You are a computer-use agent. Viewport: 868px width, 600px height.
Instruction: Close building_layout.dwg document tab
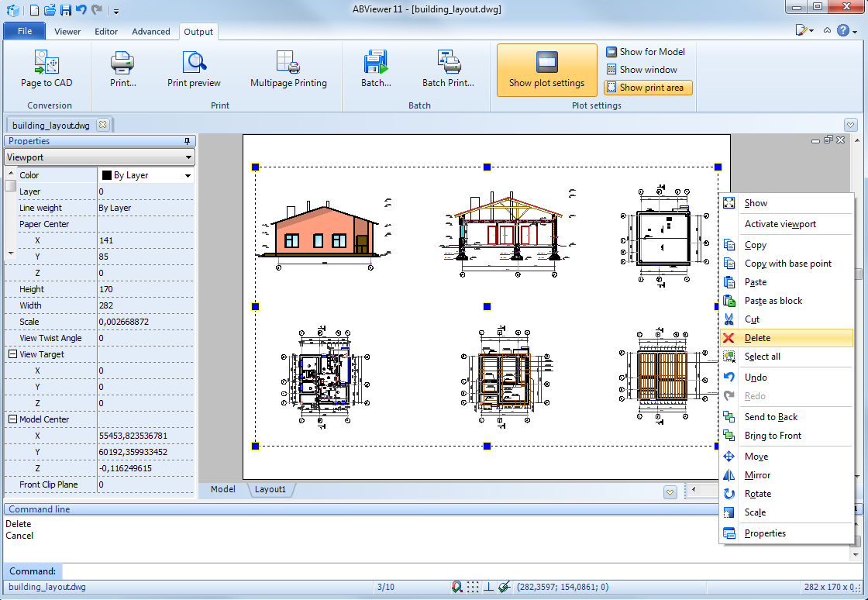[x=102, y=125]
